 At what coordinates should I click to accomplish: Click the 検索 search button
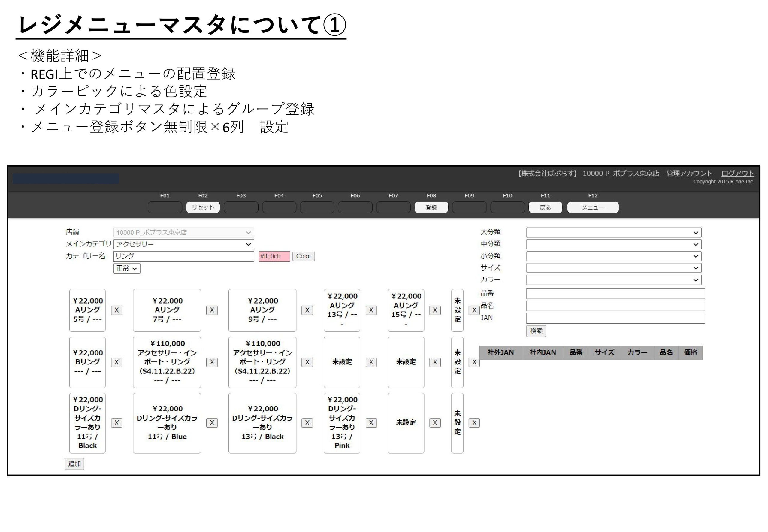[536, 331]
